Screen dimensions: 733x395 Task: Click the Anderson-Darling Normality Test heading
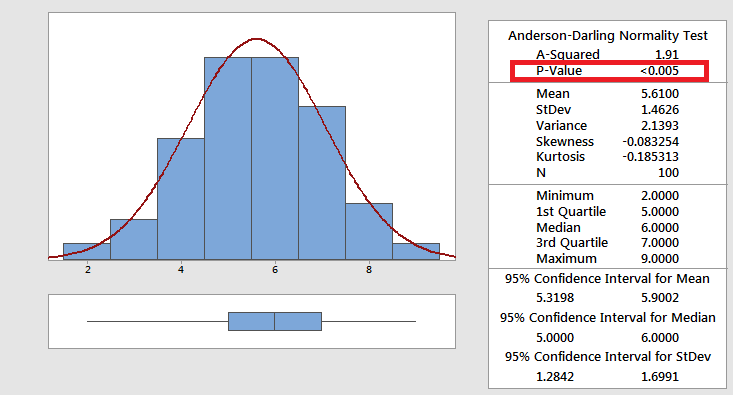pos(608,36)
